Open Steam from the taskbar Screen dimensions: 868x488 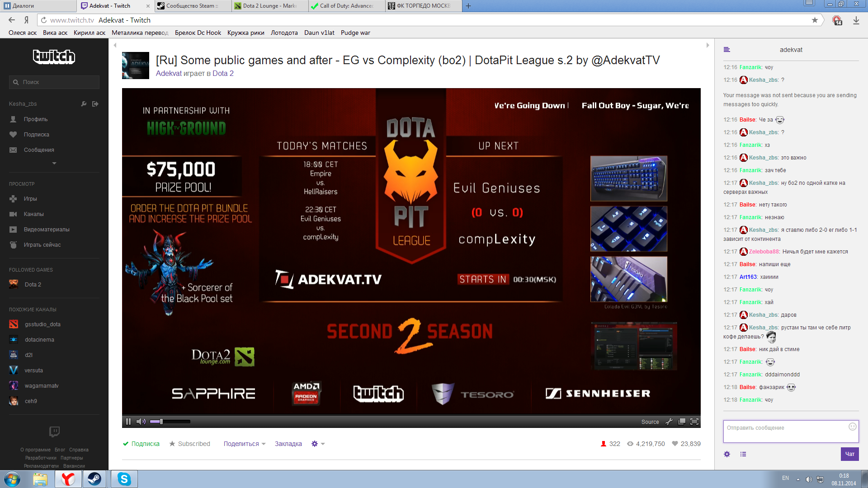(x=94, y=479)
